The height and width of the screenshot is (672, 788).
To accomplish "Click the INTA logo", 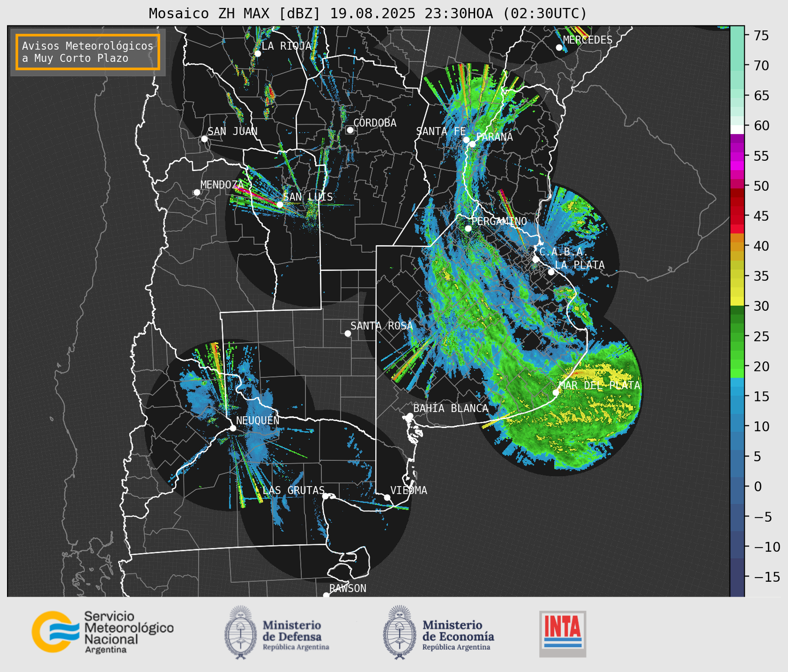I will [x=562, y=634].
